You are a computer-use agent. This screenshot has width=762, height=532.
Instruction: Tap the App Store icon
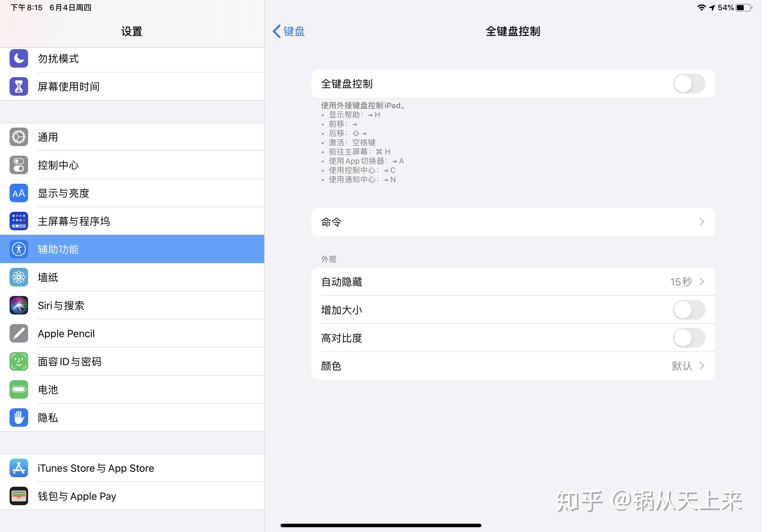(19, 468)
